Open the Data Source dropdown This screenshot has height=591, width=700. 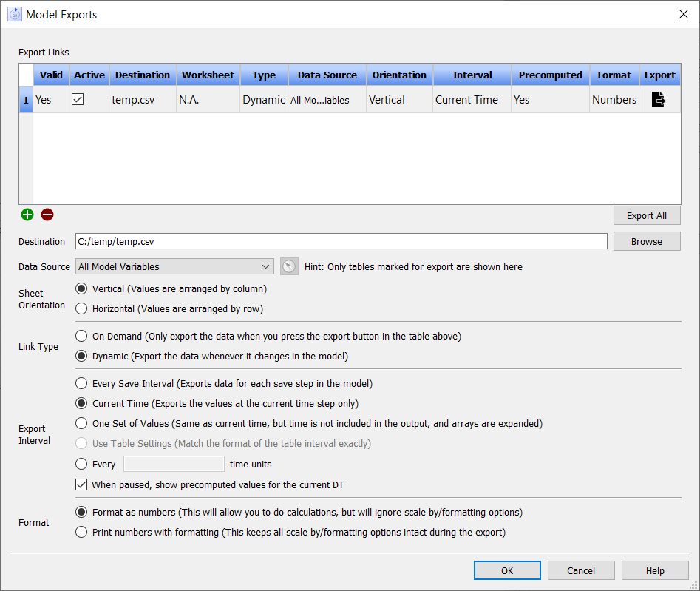[174, 267]
